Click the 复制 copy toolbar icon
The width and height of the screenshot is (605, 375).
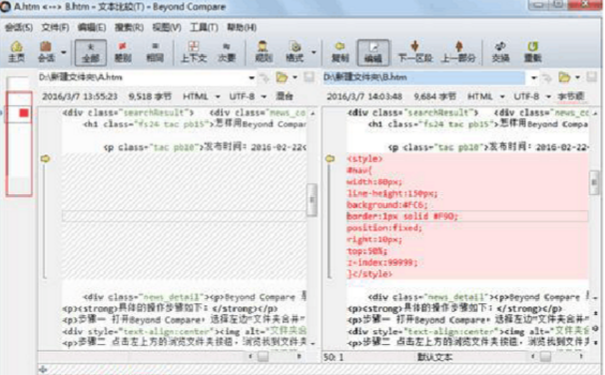point(340,52)
